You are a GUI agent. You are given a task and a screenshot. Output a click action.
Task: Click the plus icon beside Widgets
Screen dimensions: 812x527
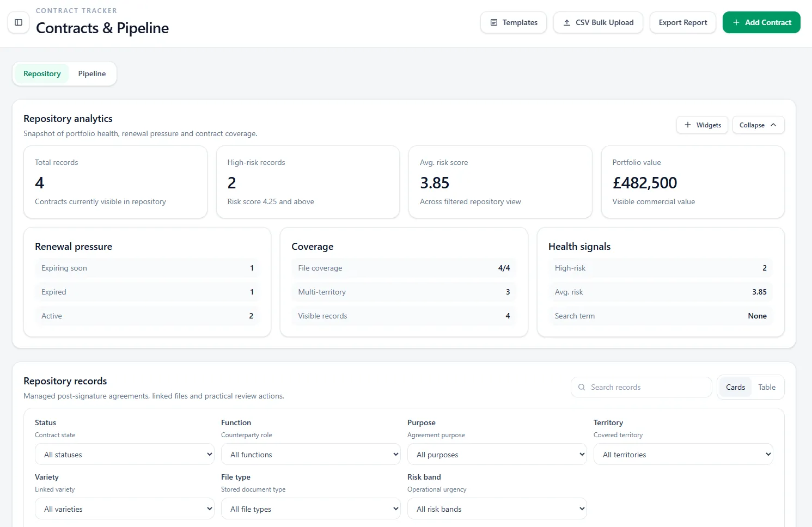[688, 125]
